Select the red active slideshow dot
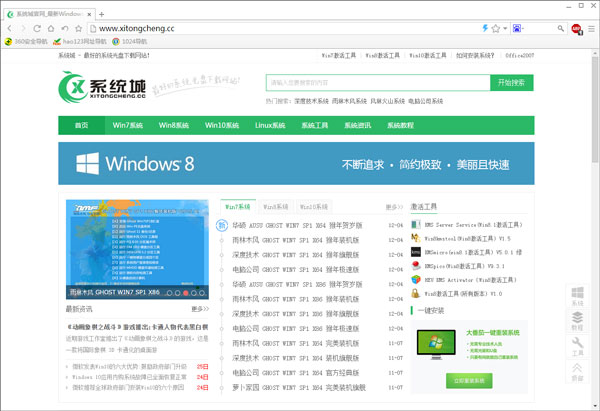Viewport: 600px width, 411px height. click(x=186, y=293)
